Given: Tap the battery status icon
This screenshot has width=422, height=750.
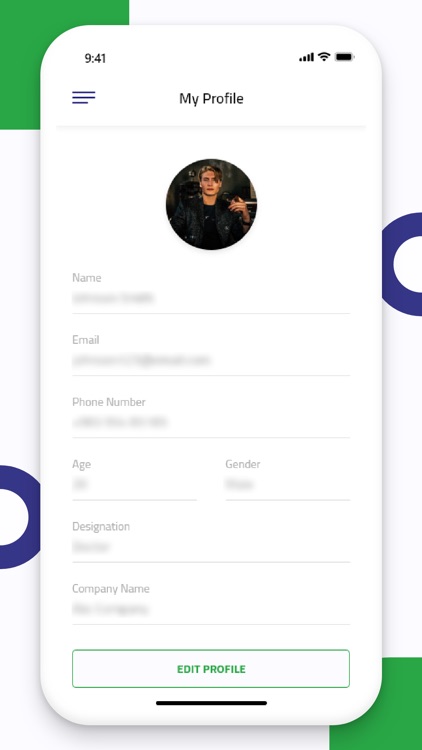Looking at the screenshot, I should pos(344,57).
